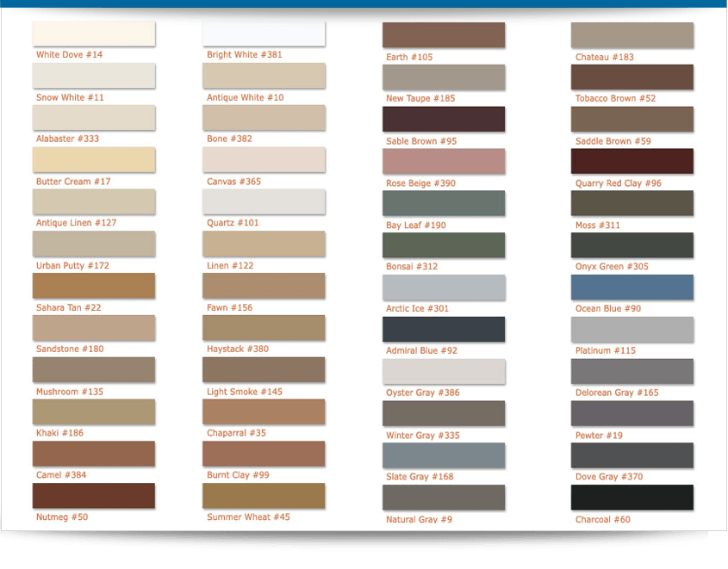Select the Admiral Blue #92 swatch
728x569 pixels.
click(444, 329)
